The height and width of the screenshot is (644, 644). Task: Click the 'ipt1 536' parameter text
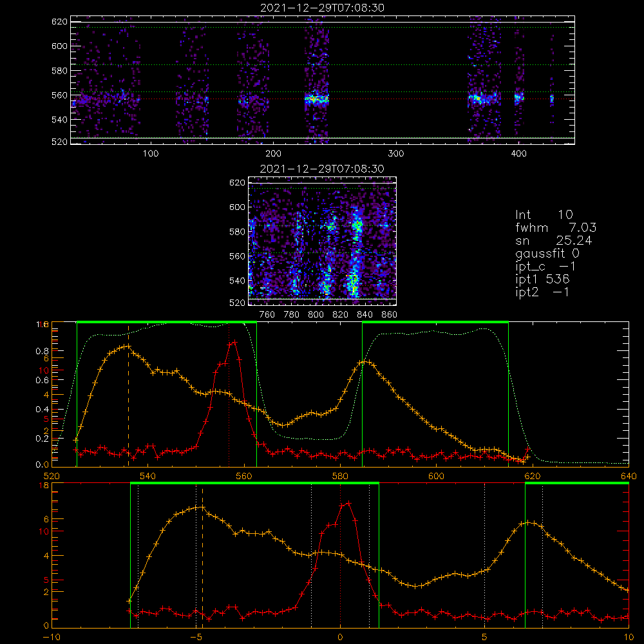[x=542, y=279]
